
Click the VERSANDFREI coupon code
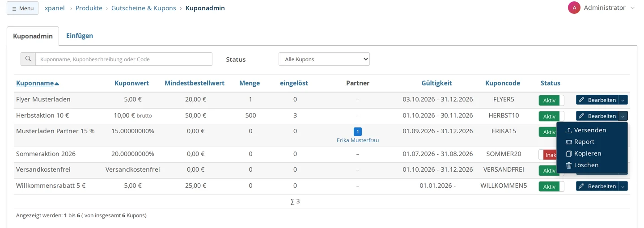pos(504,169)
